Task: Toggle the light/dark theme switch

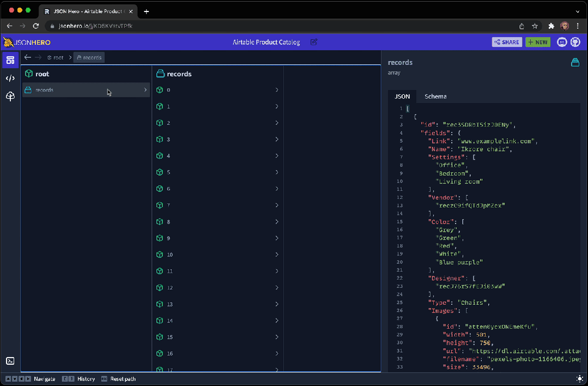Action: tap(579, 378)
